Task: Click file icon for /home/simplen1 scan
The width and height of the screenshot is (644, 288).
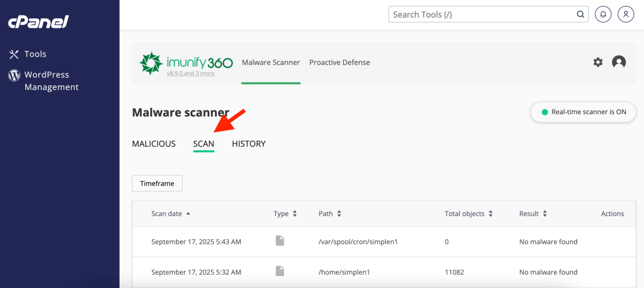Action: coord(280,271)
